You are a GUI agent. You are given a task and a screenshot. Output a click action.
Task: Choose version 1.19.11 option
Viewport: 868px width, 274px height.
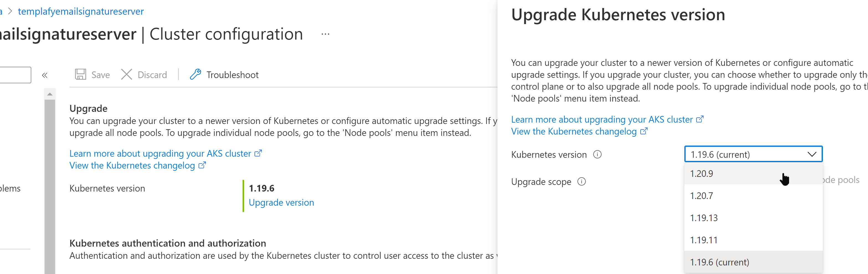tap(703, 240)
